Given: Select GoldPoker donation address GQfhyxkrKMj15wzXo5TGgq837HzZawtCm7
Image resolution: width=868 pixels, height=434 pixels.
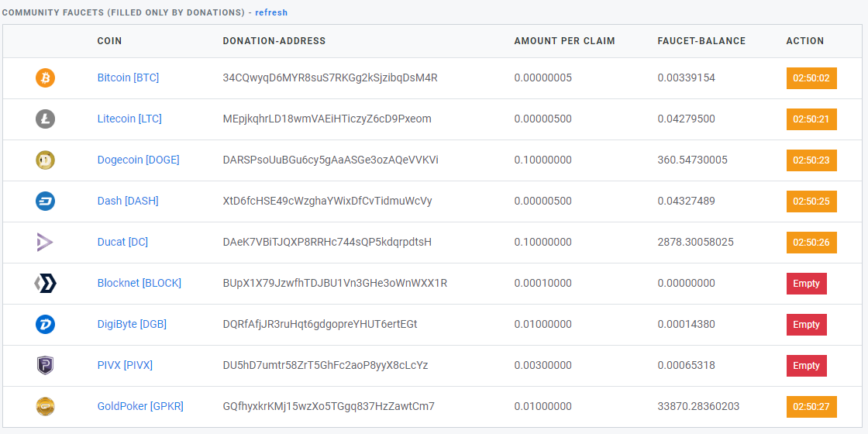Looking at the screenshot, I should [x=329, y=406].
